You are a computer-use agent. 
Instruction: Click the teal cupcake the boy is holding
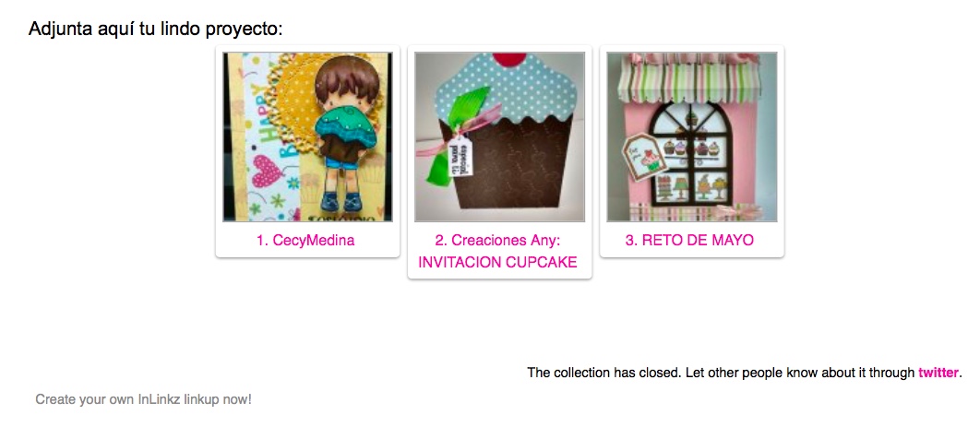click(341, 126)
